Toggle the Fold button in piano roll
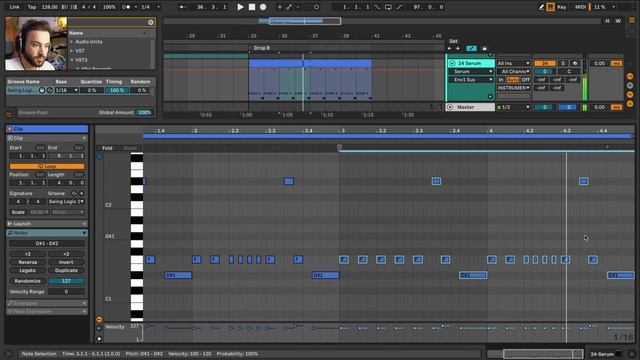This screenshot has width=640, height=360. pyautogui.click(x=107, y=148)
